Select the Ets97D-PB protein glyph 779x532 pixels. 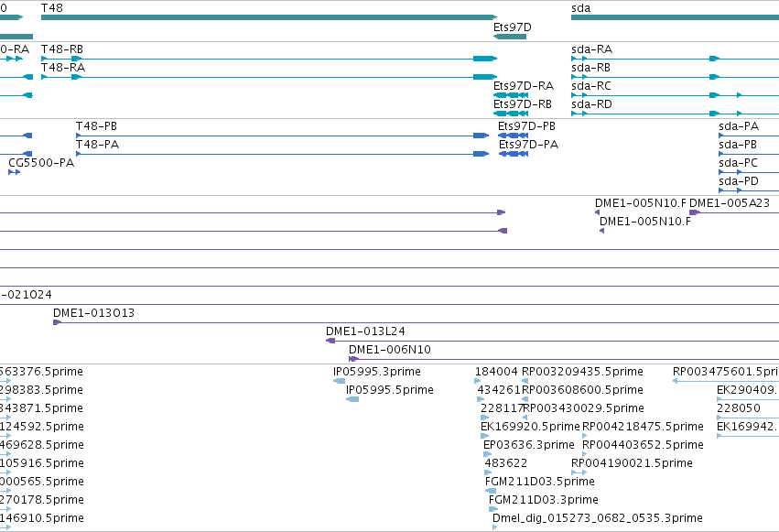coord(513,136)
